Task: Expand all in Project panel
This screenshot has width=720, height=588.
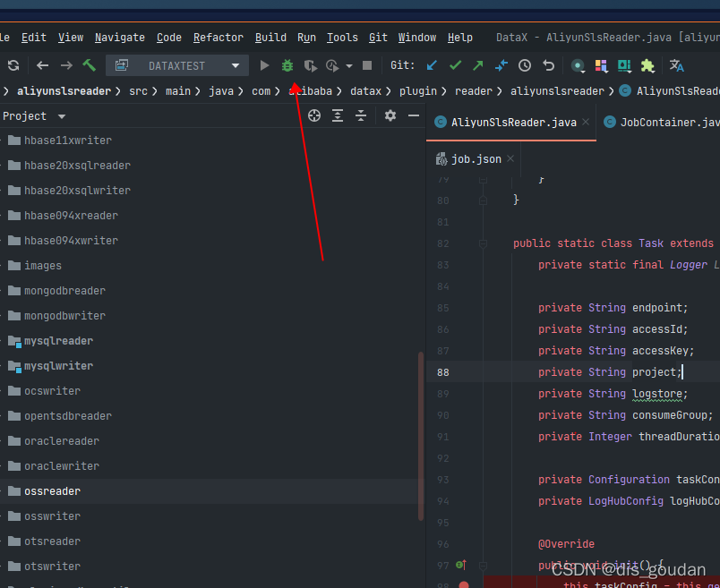Action: point(338,115)
